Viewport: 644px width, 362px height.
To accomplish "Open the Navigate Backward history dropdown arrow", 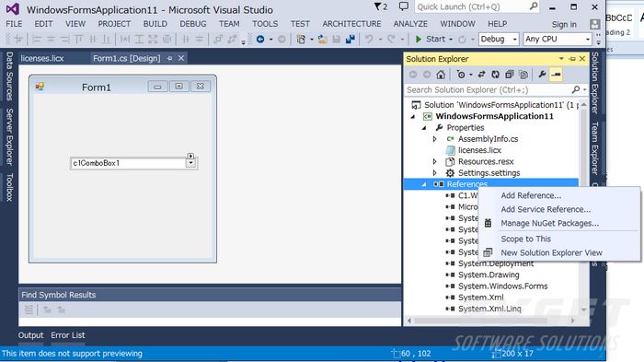I will tap(270, 40).
